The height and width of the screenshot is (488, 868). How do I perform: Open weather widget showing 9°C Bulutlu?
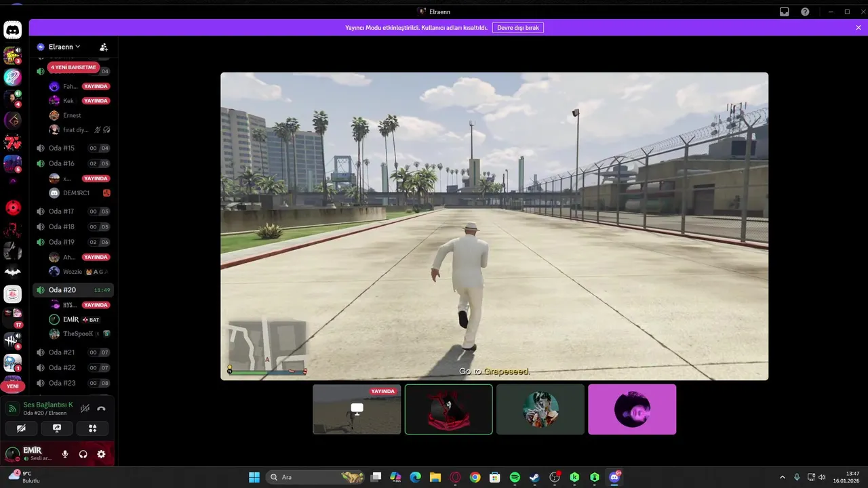click(24, 477)
